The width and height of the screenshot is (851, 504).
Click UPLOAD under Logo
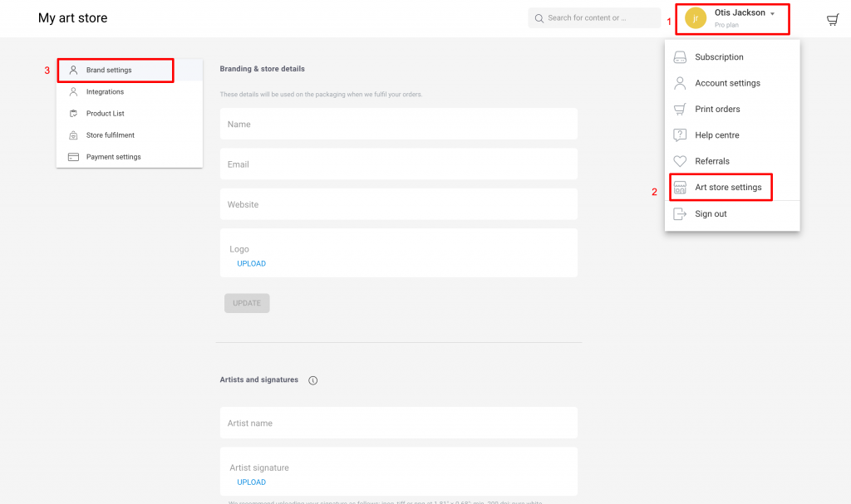pos(251,264)
